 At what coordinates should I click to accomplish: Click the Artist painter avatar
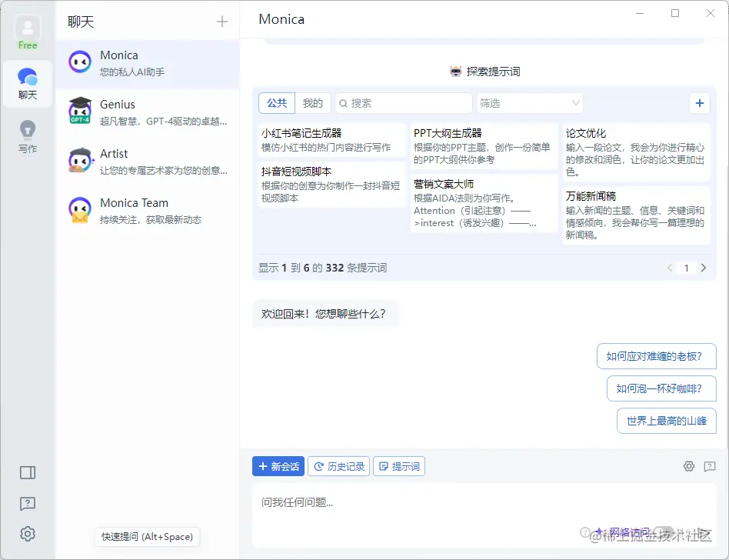80,161
